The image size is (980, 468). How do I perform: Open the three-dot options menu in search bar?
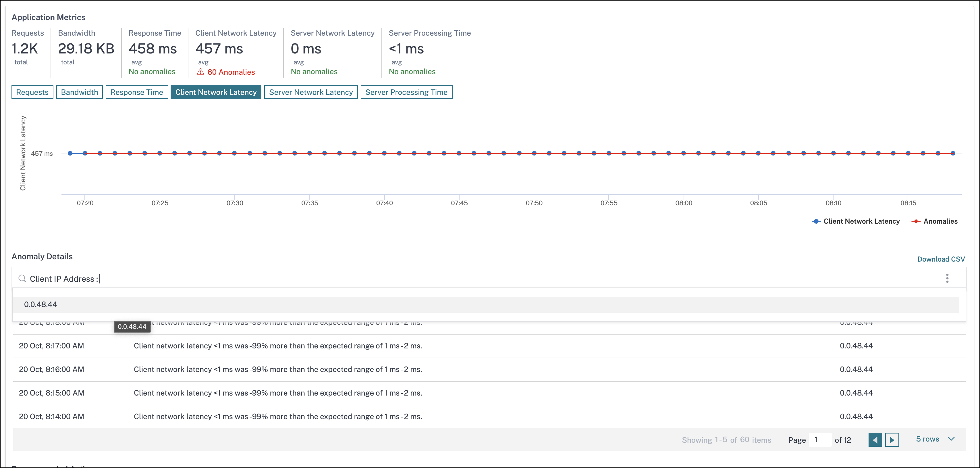947,278
